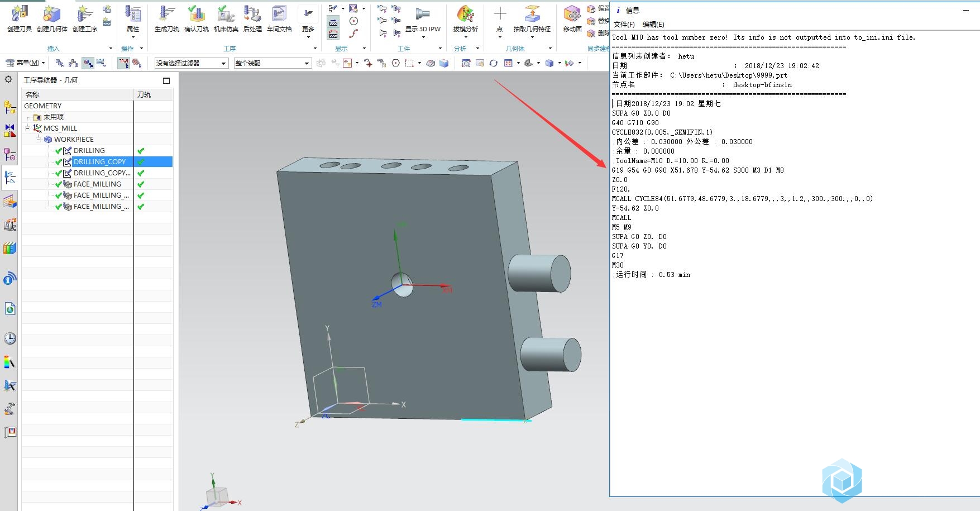Open the History clock sidebar tab
The width and height of the screenshot is (980, 511).
click(9, 338)
